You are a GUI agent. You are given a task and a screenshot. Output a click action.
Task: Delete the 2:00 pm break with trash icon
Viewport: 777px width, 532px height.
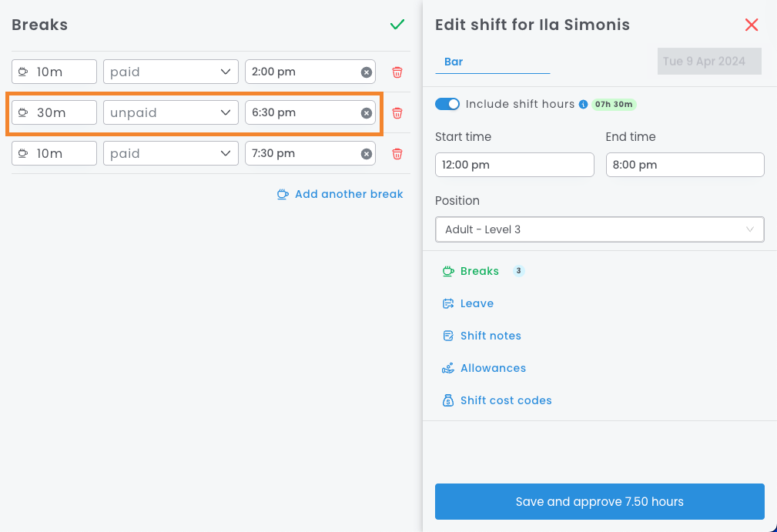(x=397, y=72)
